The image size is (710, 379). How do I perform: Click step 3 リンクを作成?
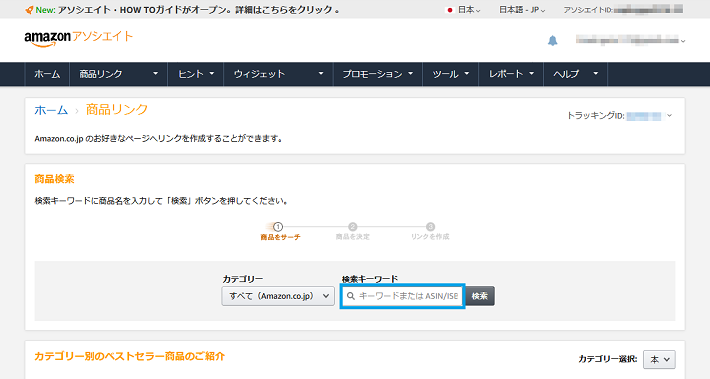[x=430, y=231]
